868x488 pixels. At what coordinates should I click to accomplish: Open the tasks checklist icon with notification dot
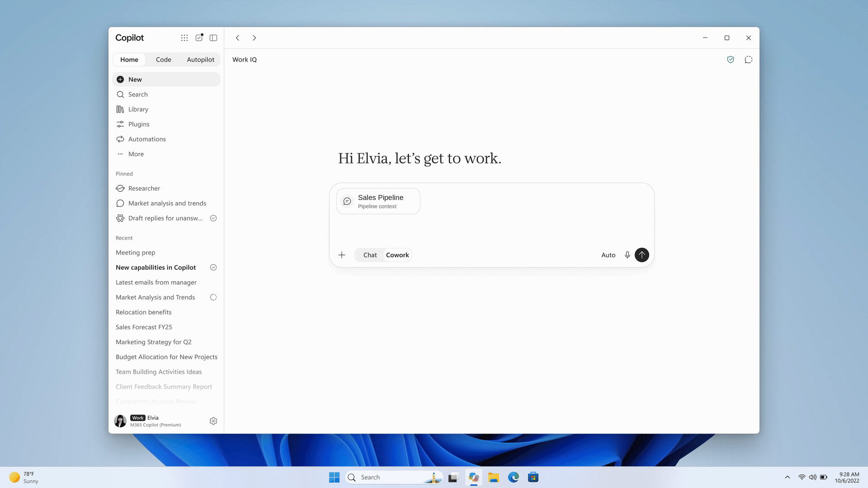tap(199, 38)
